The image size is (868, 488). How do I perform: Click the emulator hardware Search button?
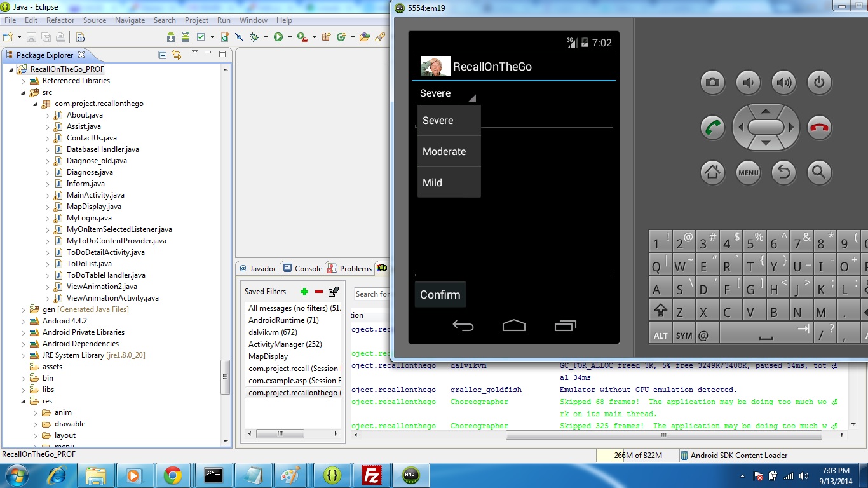(819, 172)
